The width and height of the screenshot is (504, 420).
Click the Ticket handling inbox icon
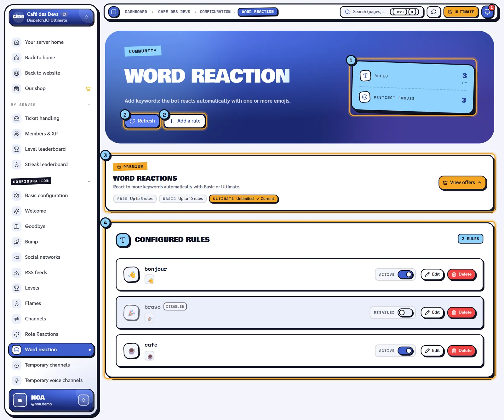17,118
